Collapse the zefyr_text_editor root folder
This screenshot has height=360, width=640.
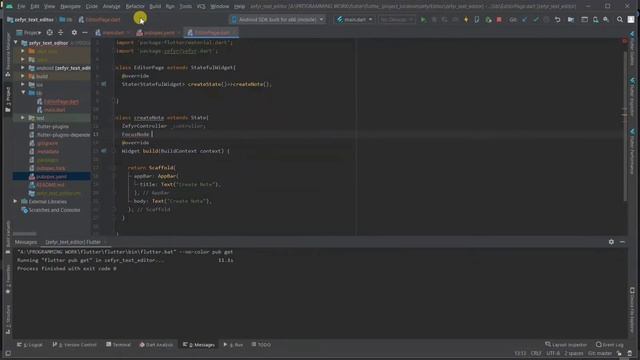(x=16, y=42)
